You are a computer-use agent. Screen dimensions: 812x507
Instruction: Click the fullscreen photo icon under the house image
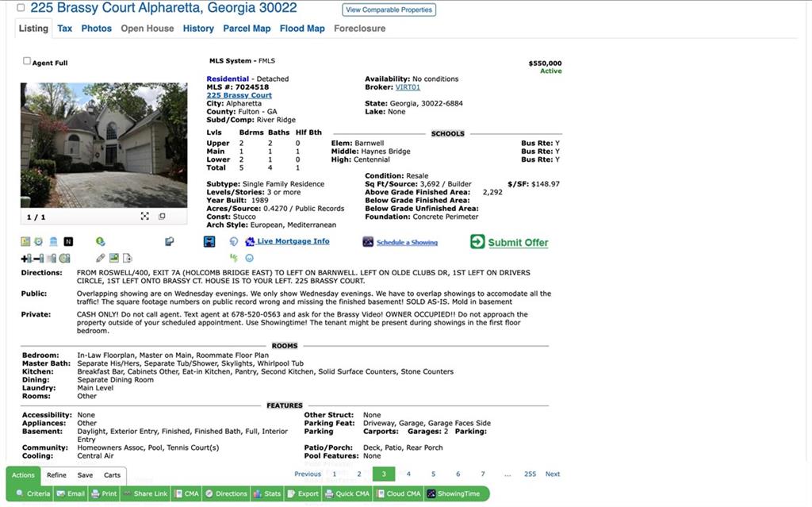(x=145, y=216)
